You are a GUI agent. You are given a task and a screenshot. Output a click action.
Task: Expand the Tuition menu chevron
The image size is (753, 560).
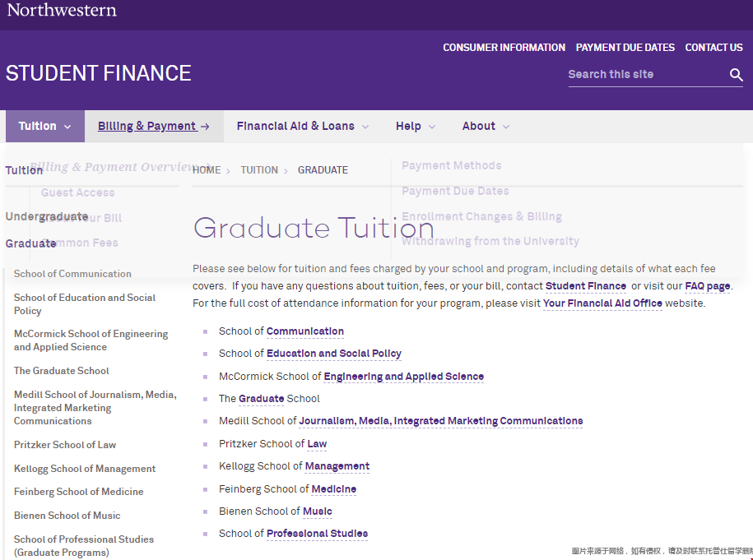tap(67, 127)
